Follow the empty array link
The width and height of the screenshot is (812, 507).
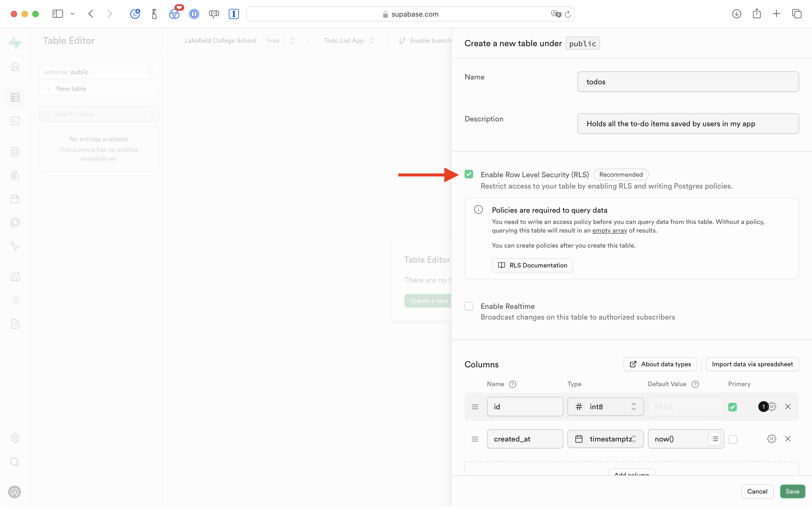[x=609, y=230]
